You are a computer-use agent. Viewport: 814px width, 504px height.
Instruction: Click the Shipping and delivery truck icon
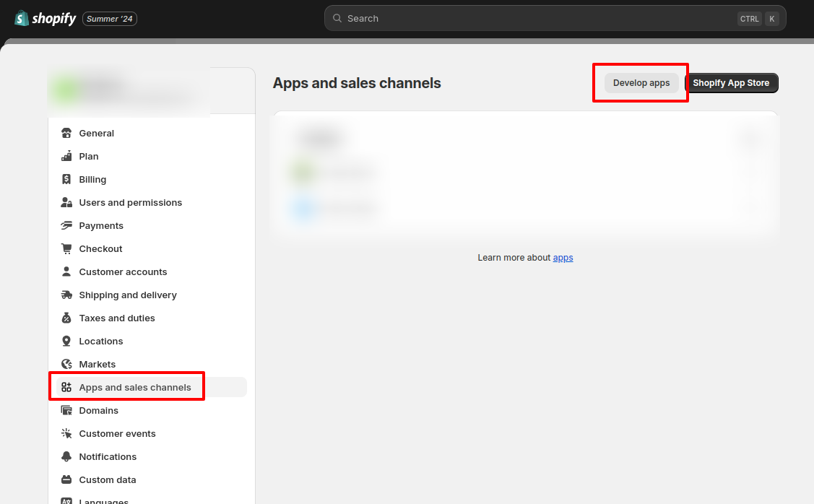point(66,295)
